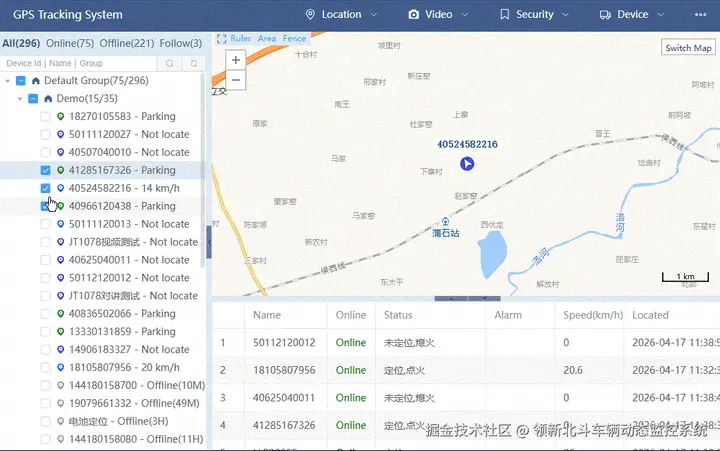Click the offline pin icon of 144180158700
The width and height of the screenshot is (720, 451).
pos(60,385)
